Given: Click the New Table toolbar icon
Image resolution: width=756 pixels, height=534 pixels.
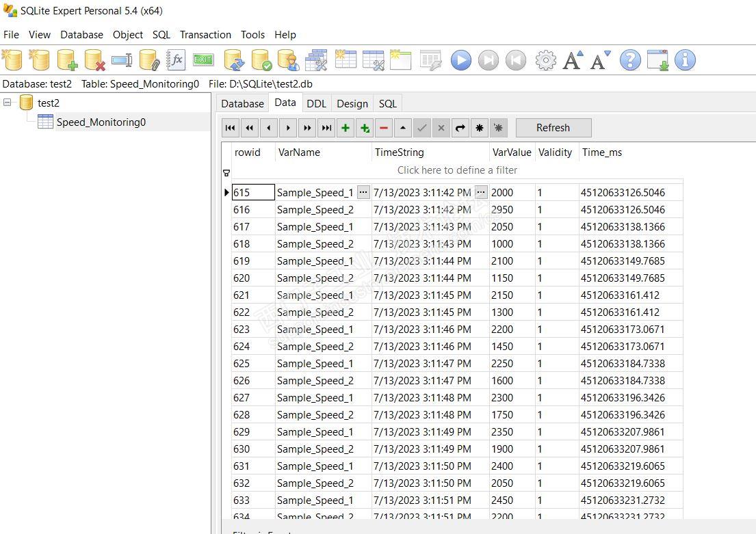Looking at the screenshot, I should coord(346,59).
